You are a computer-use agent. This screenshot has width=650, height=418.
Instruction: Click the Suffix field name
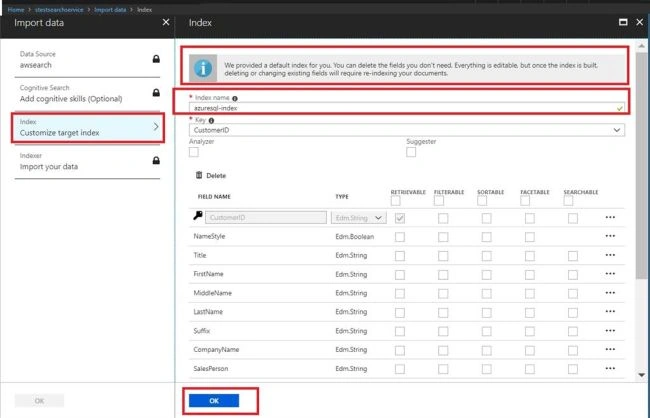pos(201,331)
